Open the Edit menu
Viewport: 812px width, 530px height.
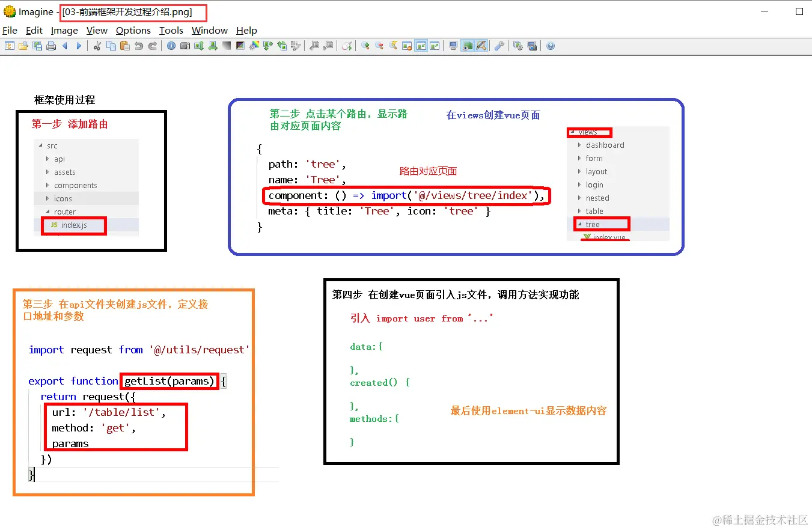34,30
